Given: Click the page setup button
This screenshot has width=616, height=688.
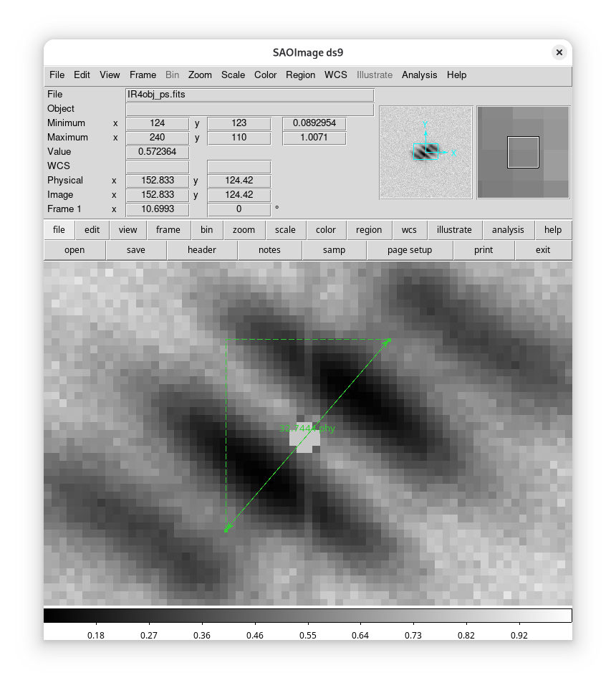Looking at the screenshot, I should pyautogui.click(x=409, y=250).
